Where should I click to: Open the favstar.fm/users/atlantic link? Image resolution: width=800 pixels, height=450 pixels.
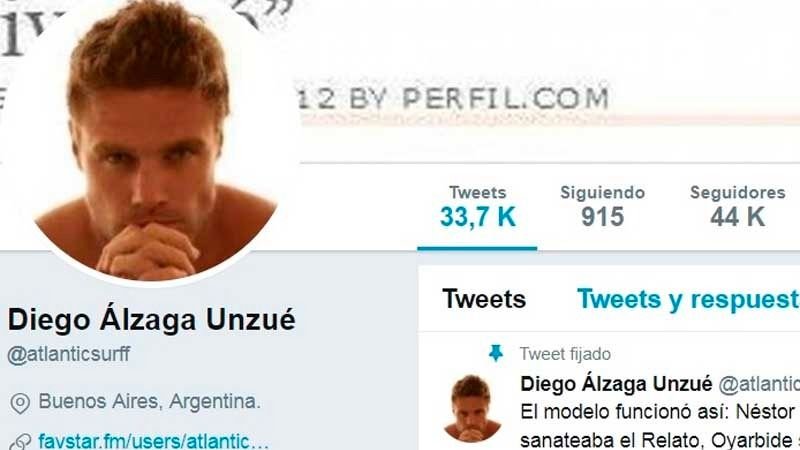point(154,441)
